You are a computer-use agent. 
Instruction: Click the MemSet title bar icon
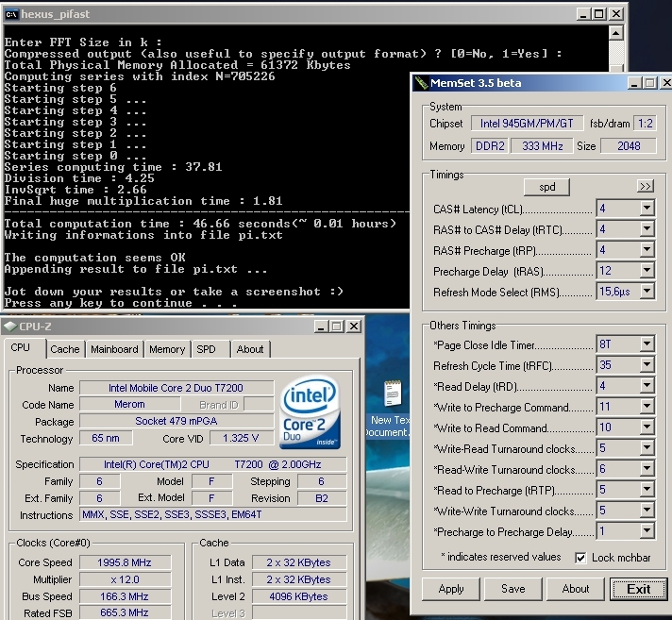(421, 83)
